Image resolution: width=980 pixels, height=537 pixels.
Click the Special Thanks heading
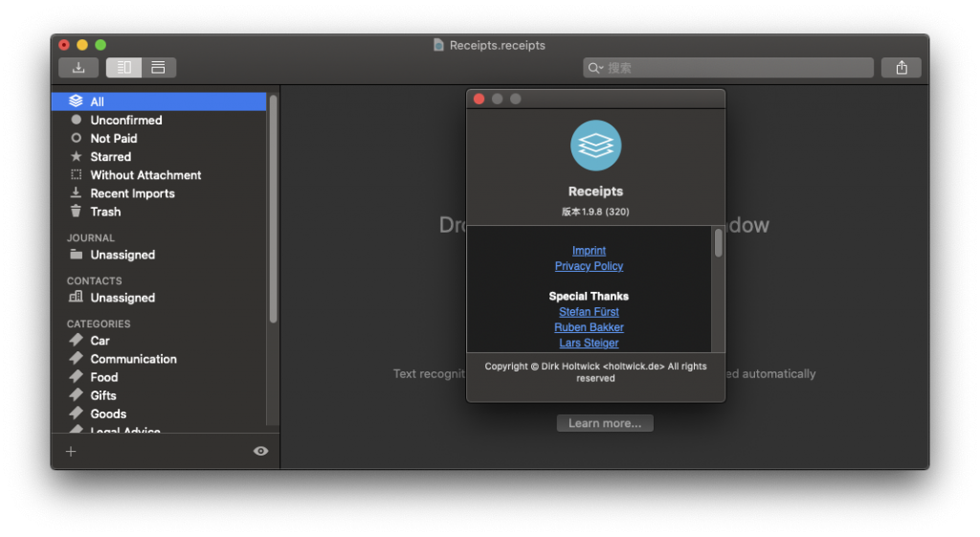[589, 297]
